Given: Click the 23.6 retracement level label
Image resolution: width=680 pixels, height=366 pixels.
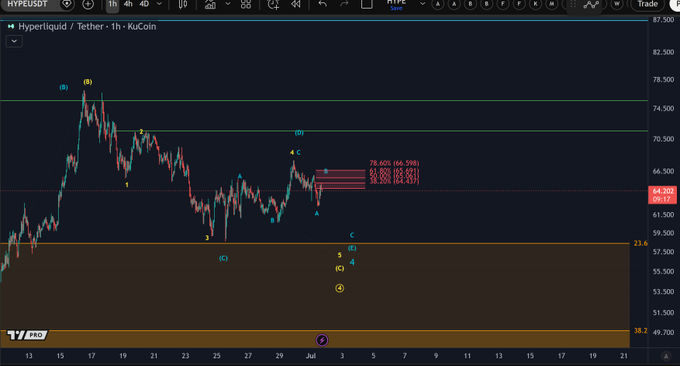Looking at the screenshot, I should click(x=640, y=243).
